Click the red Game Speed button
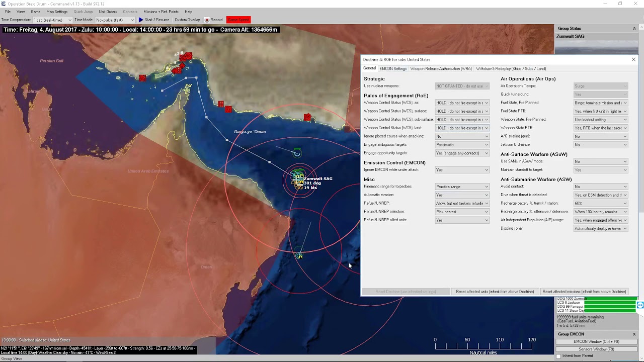The image size is (644, 362). pyautogui.click(x=238, y=20)
